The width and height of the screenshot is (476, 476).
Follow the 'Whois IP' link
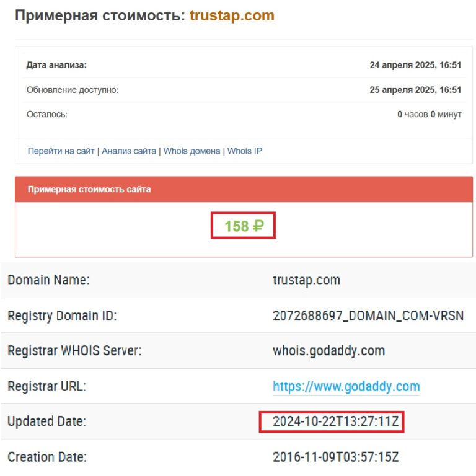coord(245,151)
